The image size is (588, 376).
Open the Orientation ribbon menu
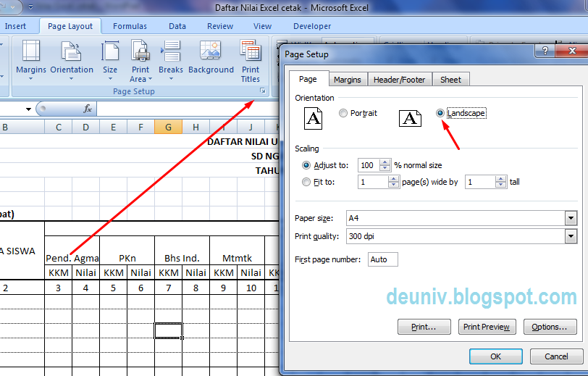[72, 60]
